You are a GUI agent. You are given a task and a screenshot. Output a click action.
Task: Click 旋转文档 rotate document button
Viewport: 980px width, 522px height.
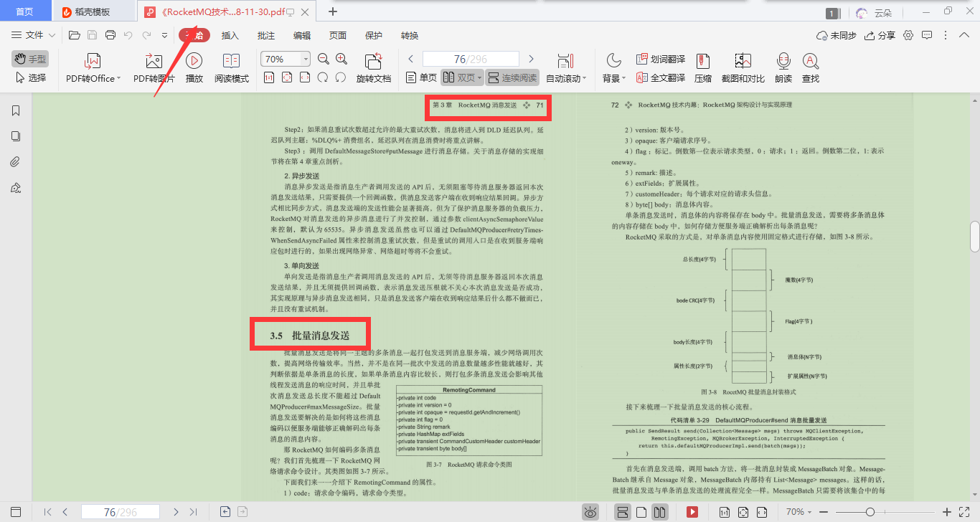(x=374, y=69)
